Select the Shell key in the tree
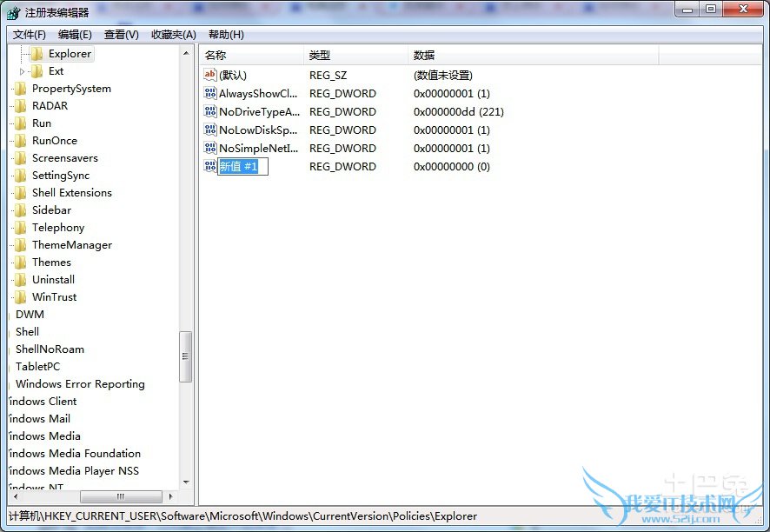 (27, 331)
